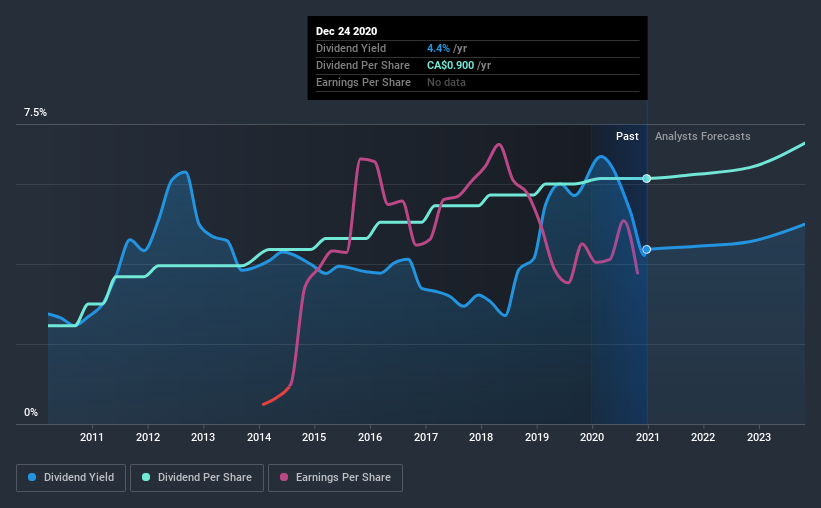Image resolution: width=821 pixels, height=508 pixels.
Task: Click the 7.5% y-axis label
Action: pyautogui.click(x=35, y=113)
